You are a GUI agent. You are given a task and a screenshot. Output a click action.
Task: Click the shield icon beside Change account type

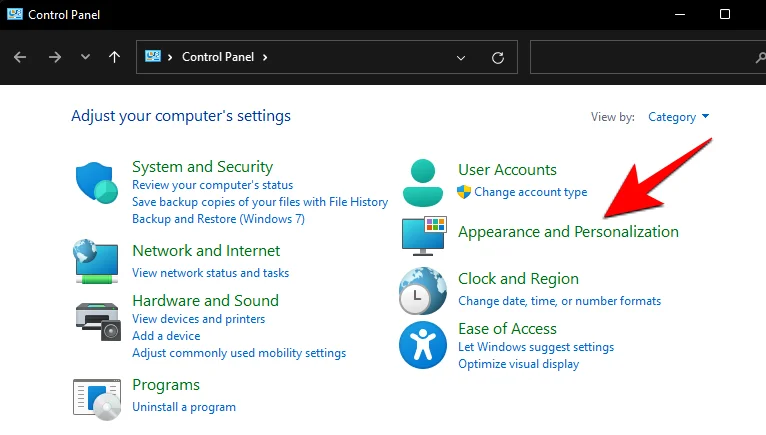(x=464, y=192)
